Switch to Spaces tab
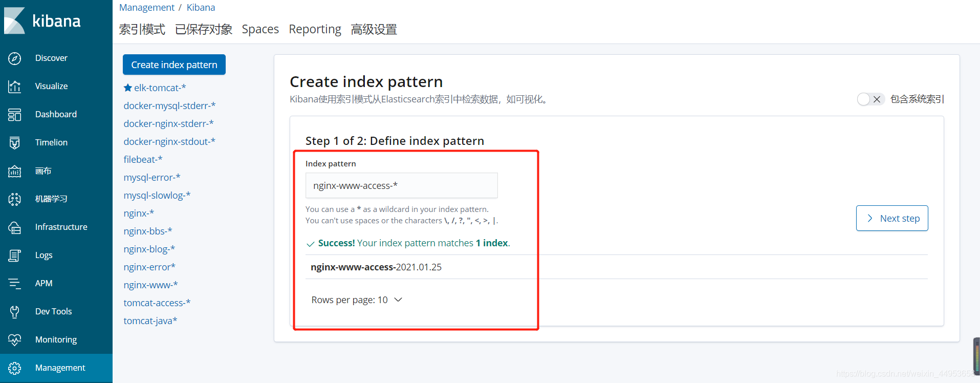The width and height of the screenshot is (980, 383). [x=260, y=29]
